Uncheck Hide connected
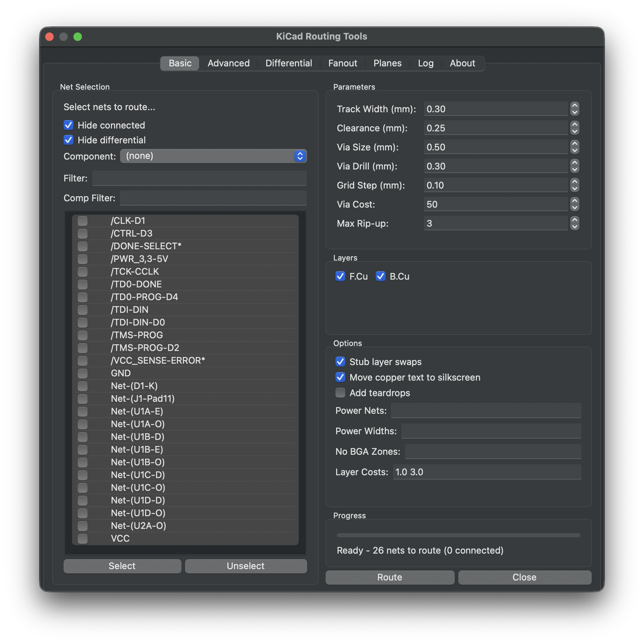Viewport: 644px width, 644px height. 68,125
